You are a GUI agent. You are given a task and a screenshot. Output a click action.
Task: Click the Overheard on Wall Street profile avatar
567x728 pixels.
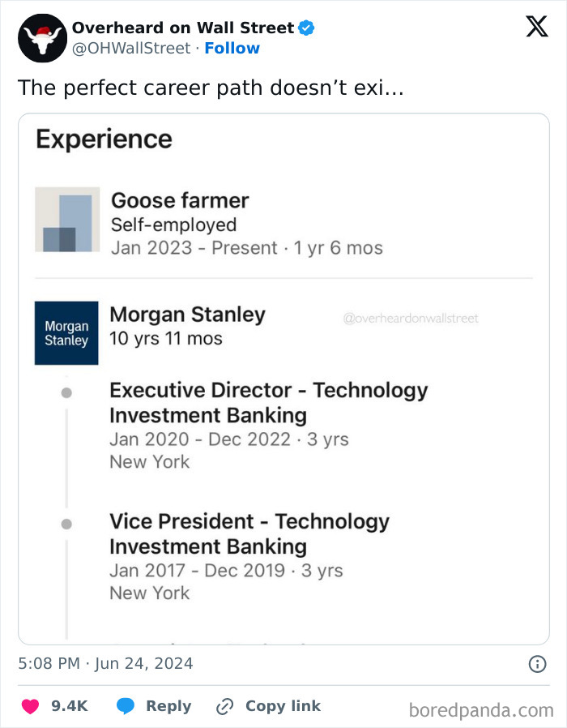coord(41,38)
